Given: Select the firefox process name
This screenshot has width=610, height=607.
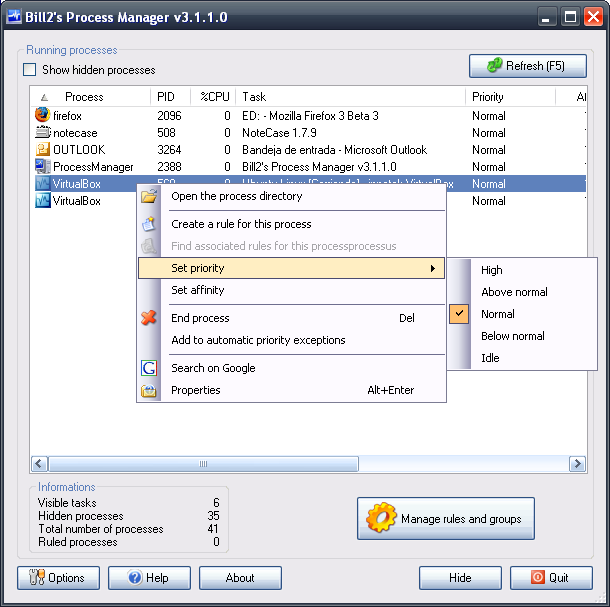Looking at the screenshot, I should tap(67, 116).
